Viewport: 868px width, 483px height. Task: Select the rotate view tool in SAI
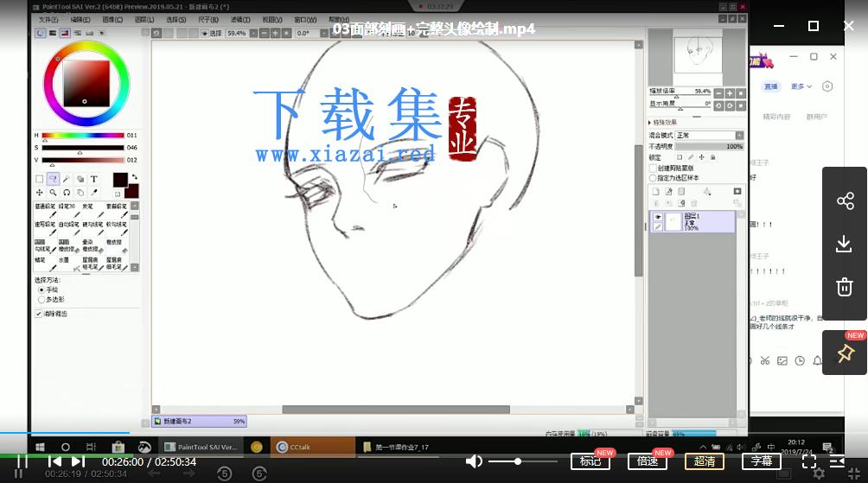pos(67,193)
